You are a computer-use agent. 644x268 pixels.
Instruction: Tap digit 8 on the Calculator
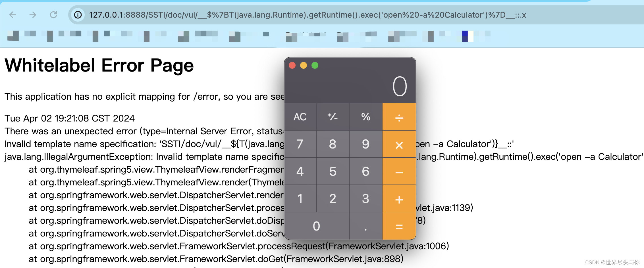pos(333,144)
